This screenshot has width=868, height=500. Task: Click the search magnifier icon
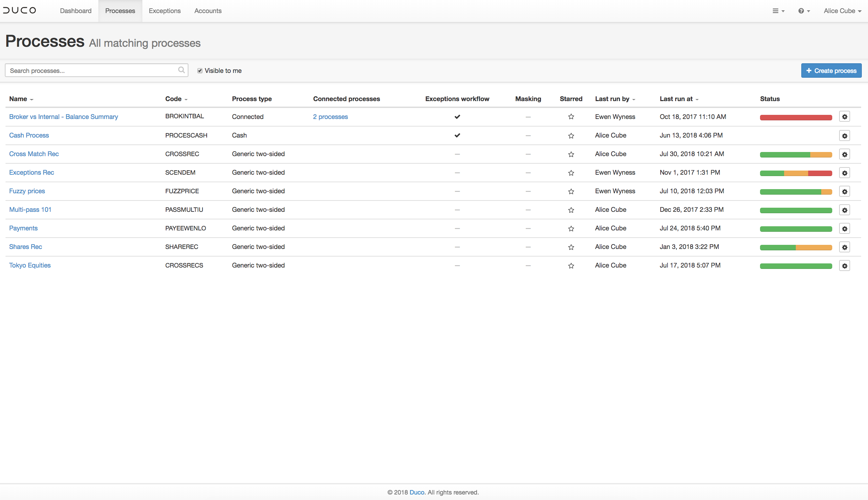coord(181,70)
